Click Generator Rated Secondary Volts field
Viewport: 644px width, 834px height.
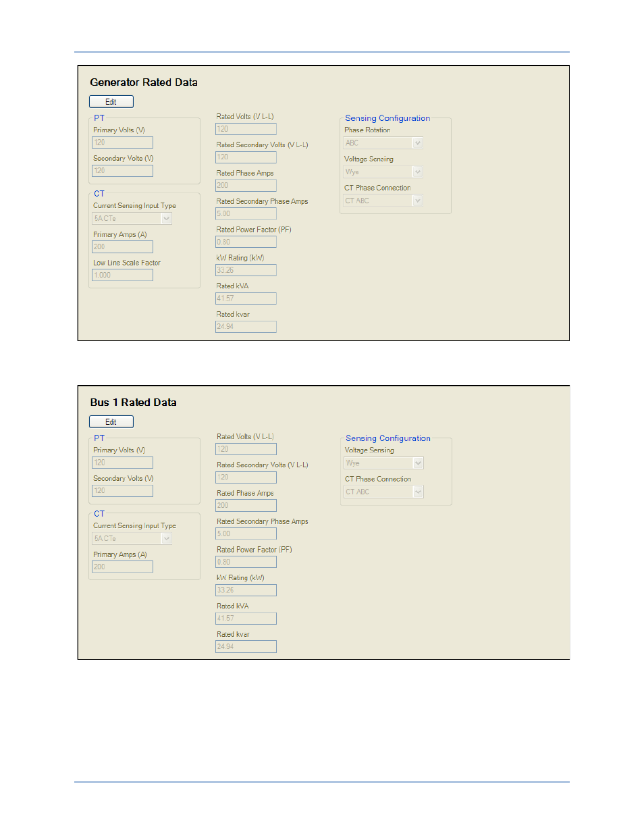point(246,157)
